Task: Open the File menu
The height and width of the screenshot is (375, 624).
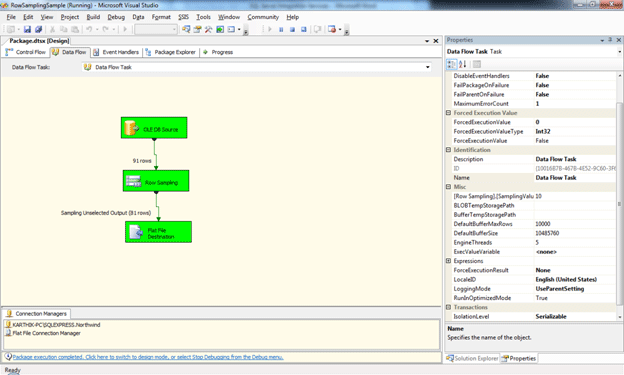Action: 11,17
